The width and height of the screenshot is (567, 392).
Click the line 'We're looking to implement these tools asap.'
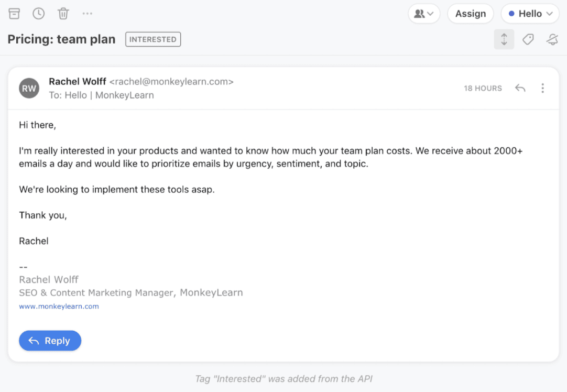pos(117,190)
